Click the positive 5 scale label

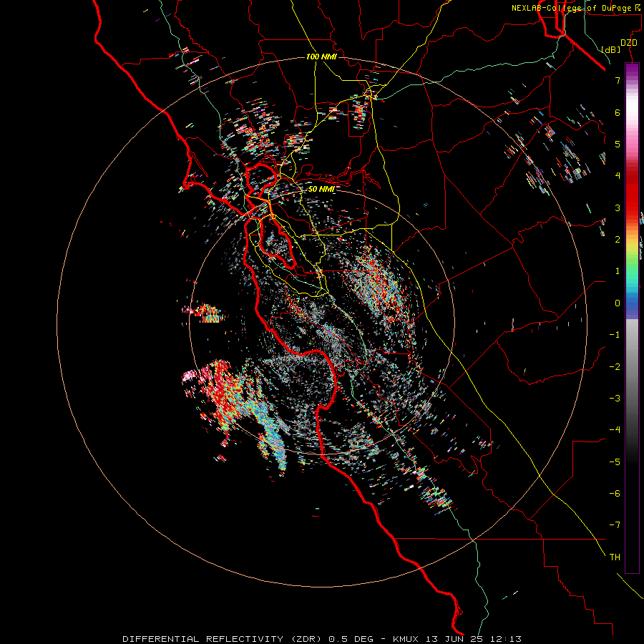pyautogui.click(x=618, y=144)
